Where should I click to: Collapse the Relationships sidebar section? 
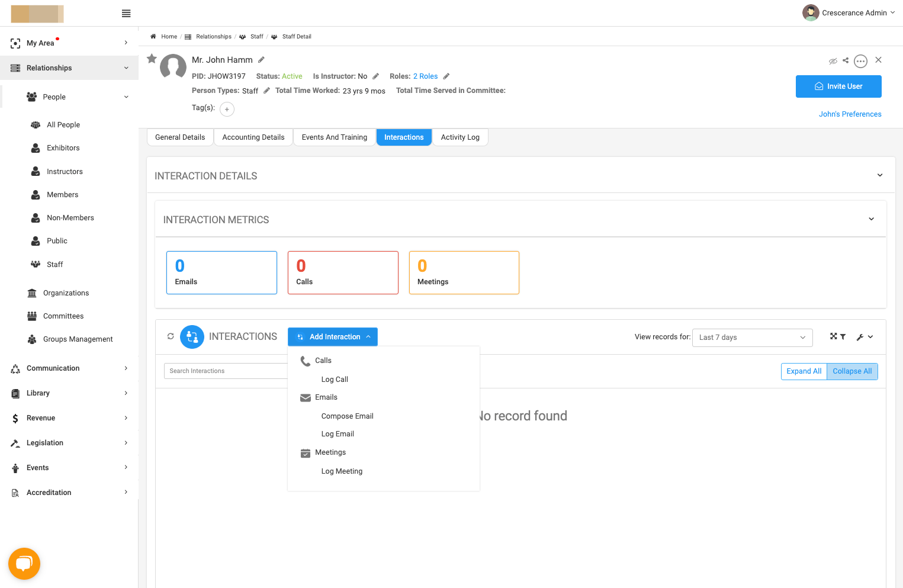[x=69, y=68]
